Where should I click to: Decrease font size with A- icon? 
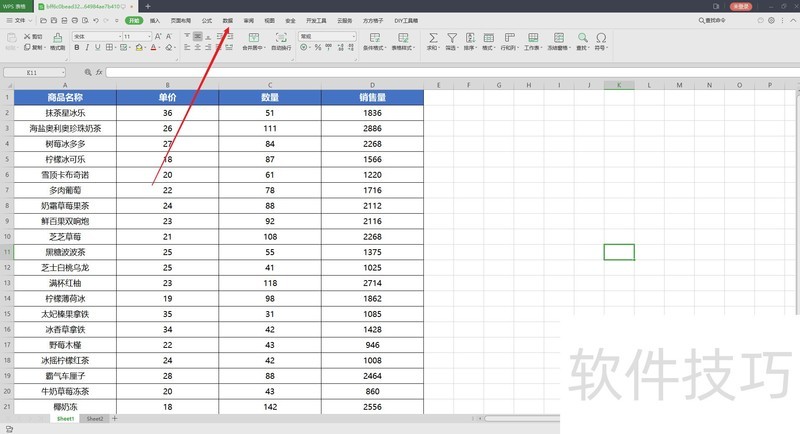coord(169,36)
